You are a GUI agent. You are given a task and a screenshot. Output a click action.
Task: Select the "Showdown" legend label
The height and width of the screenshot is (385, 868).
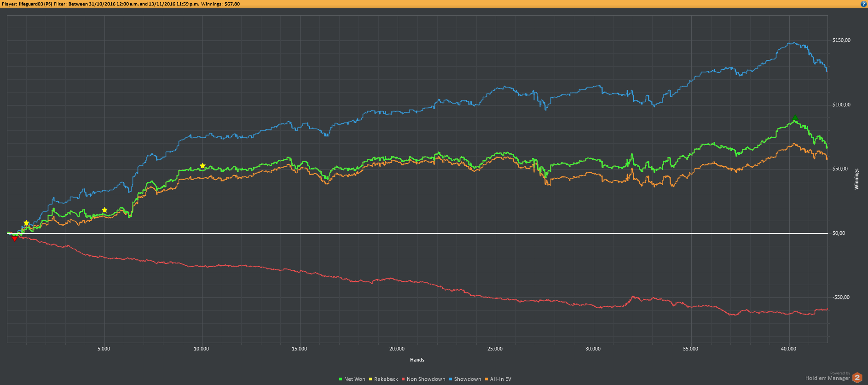(x=468, y=379)
